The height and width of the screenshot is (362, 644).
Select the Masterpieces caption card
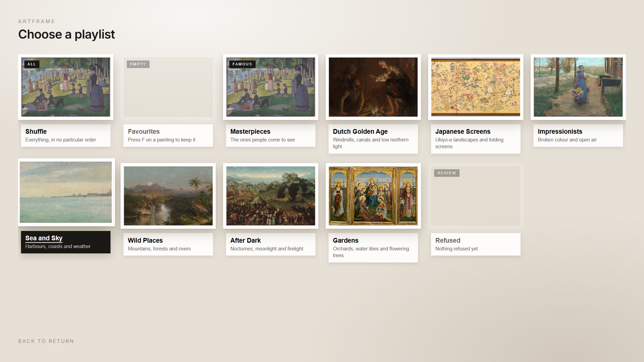[271, 135]
